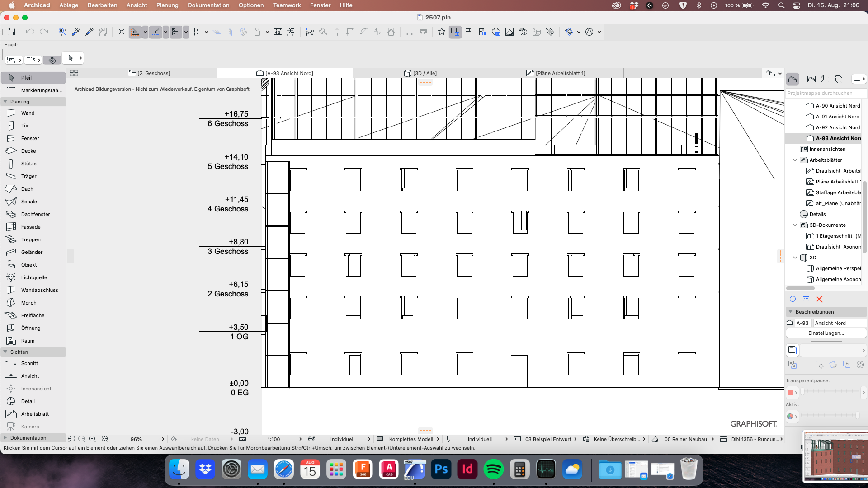Click the Einstellungen... button
The height and width of the screenshot is (488, 868).
point(826,333)
